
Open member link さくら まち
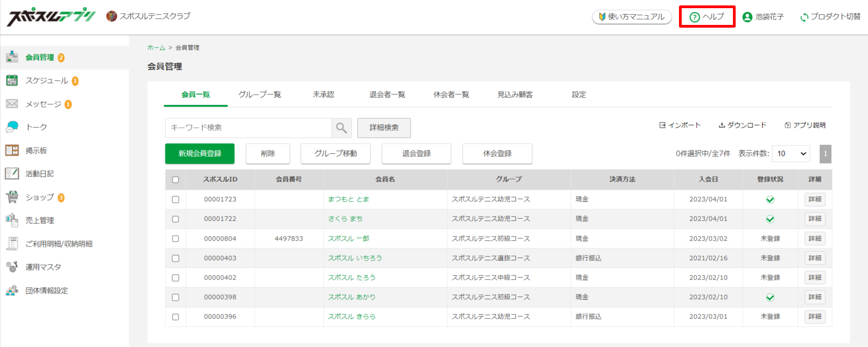(x=345, y=219)
